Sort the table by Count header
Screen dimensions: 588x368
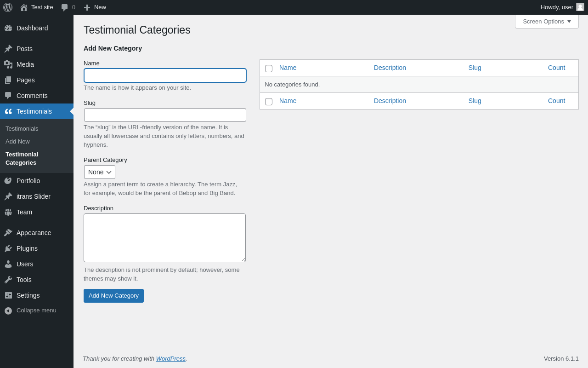point(556,68)
